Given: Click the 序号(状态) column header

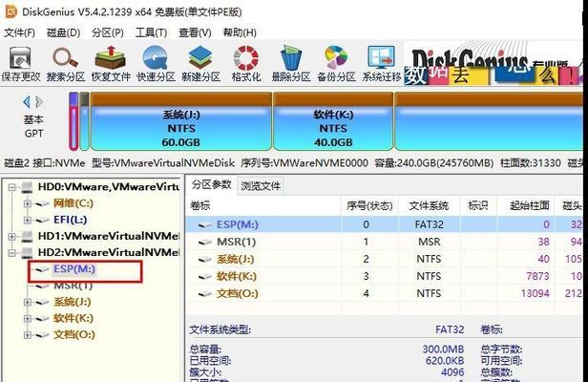Looking at the screenshot, I should point(369,205).
